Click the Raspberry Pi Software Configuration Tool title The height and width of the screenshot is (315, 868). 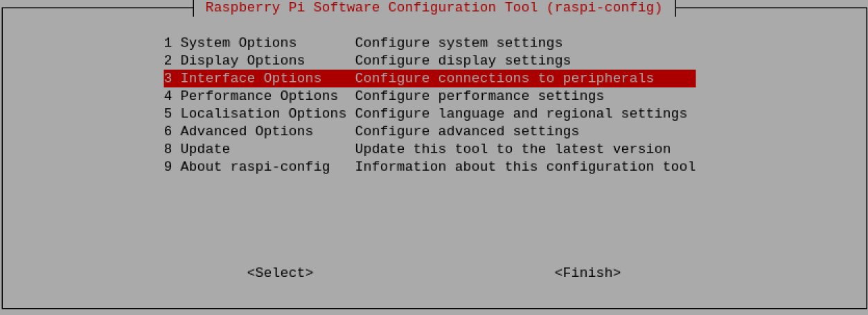(434, 8)
